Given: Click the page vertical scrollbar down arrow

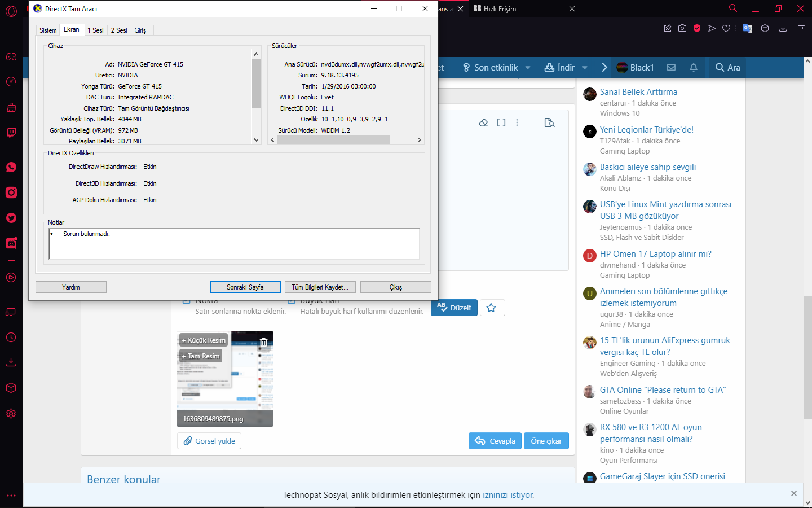Looking at the screenshot, I should coord(807,502).
